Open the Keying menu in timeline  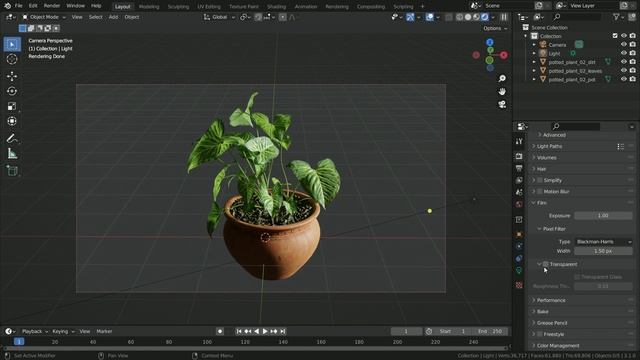pyautogui.click(x=63, y=331)
